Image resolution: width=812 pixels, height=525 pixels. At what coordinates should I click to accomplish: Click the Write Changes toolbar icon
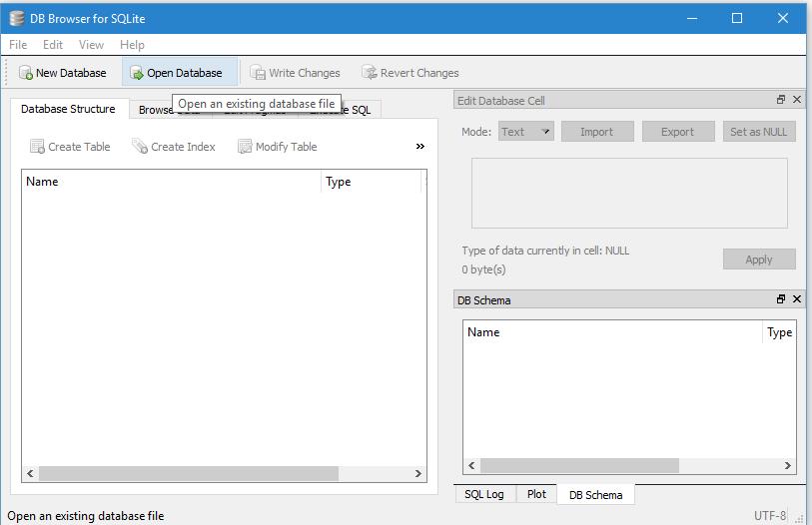[258, 73]
